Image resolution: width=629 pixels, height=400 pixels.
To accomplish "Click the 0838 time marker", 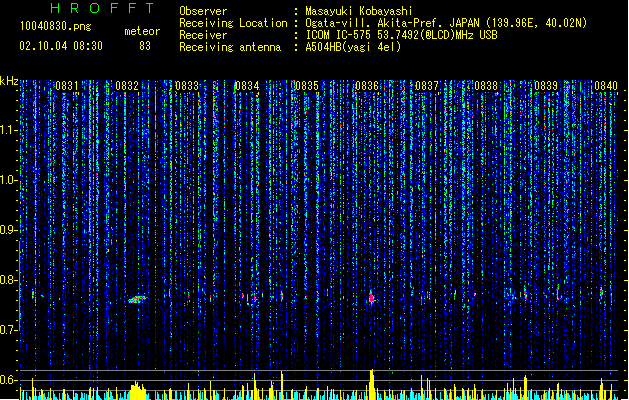I will pos(486,86).
